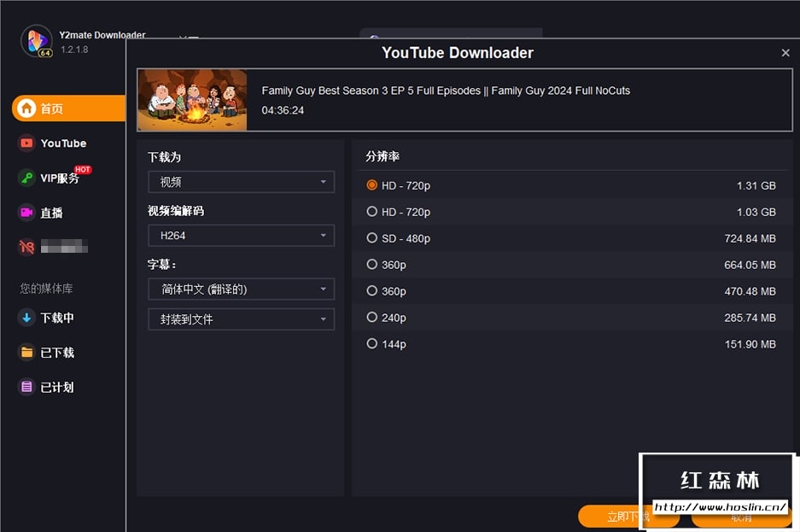Viewport: 800px width, 532px height.
Task: Go to the 首页 home menu item
Action: click(x=68, y=108)
